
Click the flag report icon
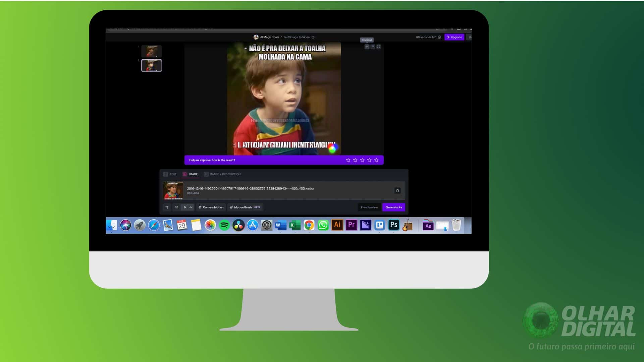point(373,47)
